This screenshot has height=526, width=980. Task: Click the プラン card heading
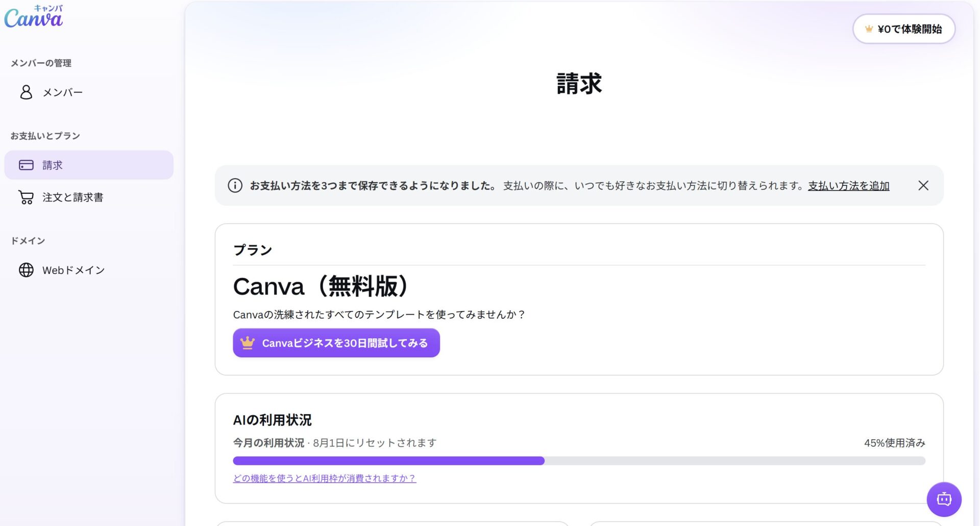253,250
